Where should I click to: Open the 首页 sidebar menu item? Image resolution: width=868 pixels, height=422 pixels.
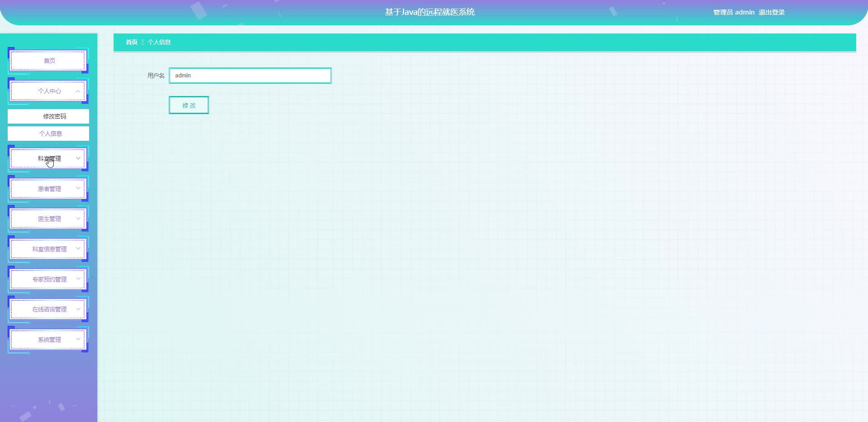tap(48, 61)
